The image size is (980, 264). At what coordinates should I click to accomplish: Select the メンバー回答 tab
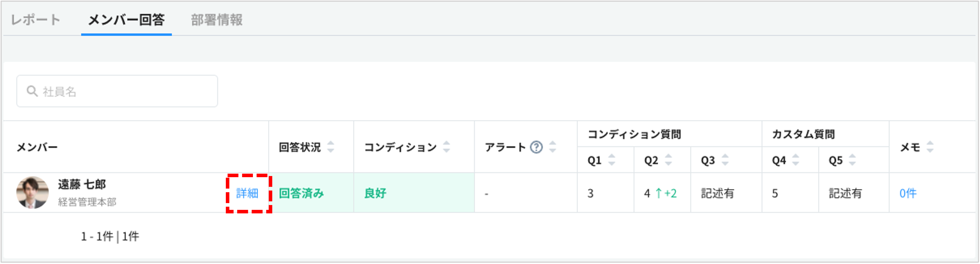click(x=126, y=20)
